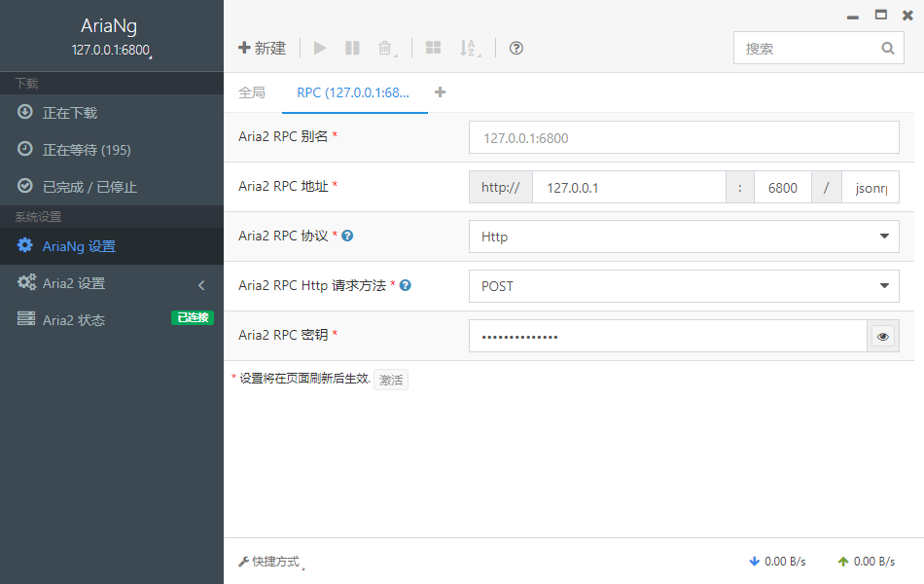Open 已完成 / 已停止 list
The height and width of the screenshot is (584, 924).
[112, 187]
